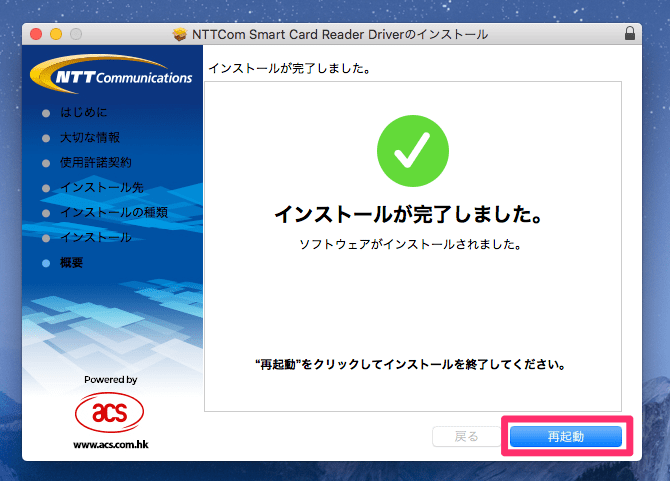Click the green checkmark success icon
The height and width of the screenshot is (481, 670).
(x=413, y=151)
